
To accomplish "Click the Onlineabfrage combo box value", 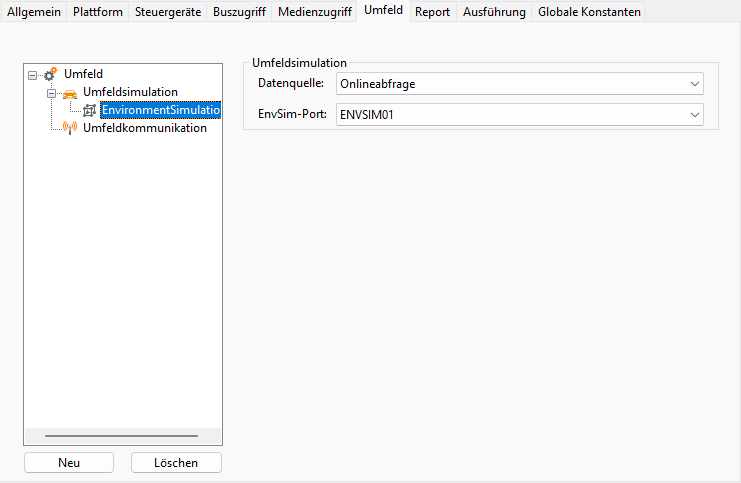I will 520,84.
